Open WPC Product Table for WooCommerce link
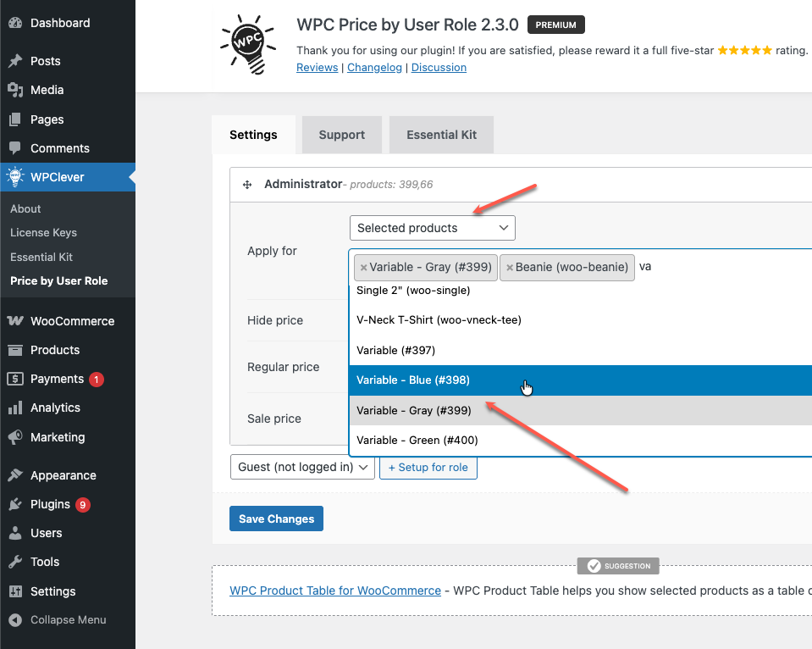The height and width of the screenshot is (649, 812). click(335, 591)
